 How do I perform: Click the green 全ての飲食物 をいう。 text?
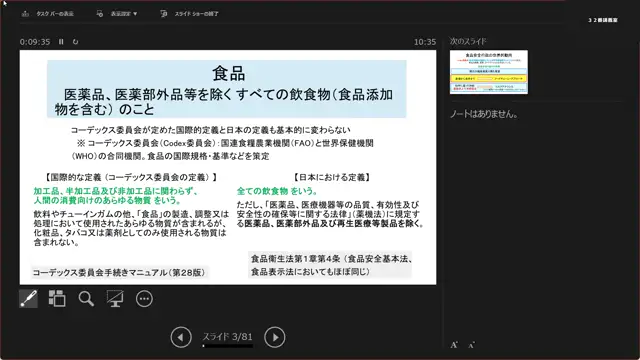277,191
